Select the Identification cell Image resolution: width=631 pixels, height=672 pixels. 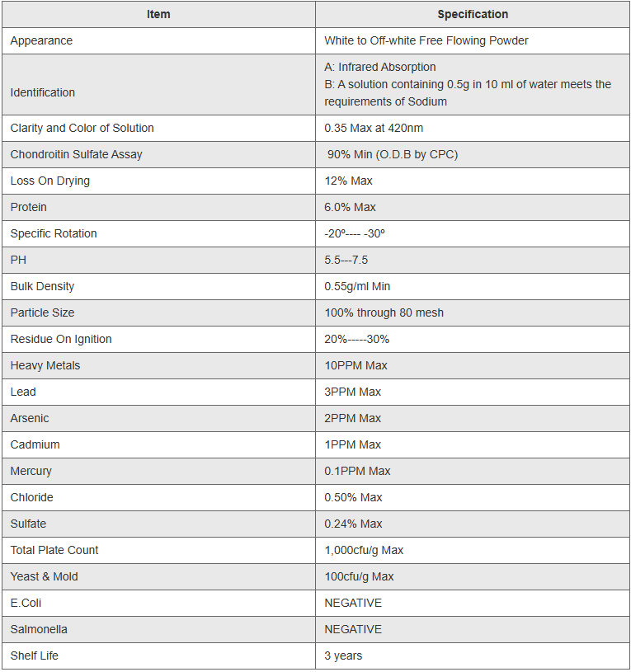point(43,92)
